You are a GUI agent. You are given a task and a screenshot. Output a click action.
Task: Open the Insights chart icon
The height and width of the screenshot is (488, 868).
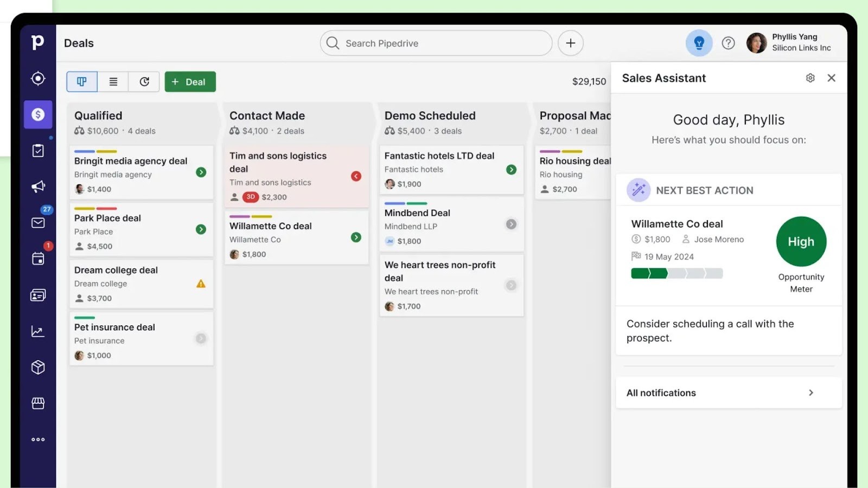pos(38,331)
